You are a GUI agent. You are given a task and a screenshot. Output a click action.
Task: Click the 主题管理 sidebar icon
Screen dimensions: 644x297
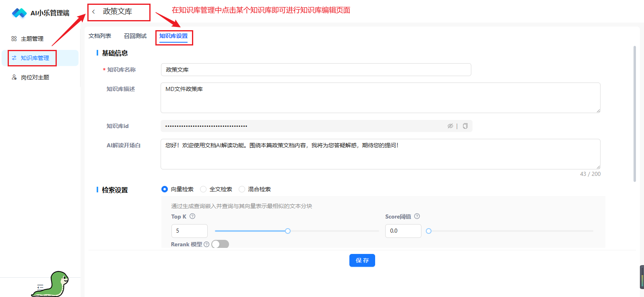pos(14,39)
